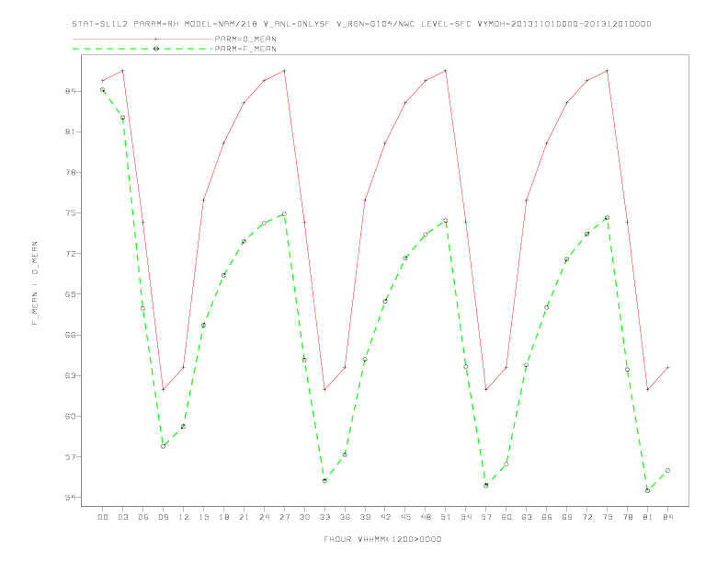Click the FHOUR VHHMM:1200>0000 x-axis title

coord(382,539)
